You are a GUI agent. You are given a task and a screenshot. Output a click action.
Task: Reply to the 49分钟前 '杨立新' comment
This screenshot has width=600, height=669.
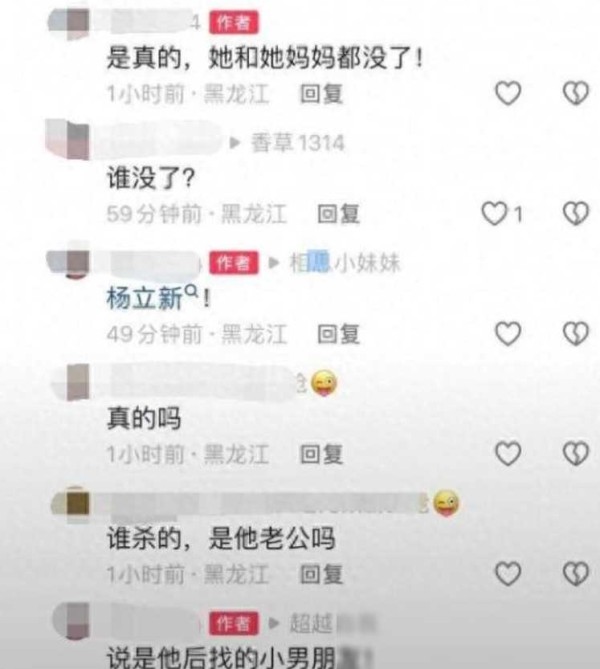338,334
